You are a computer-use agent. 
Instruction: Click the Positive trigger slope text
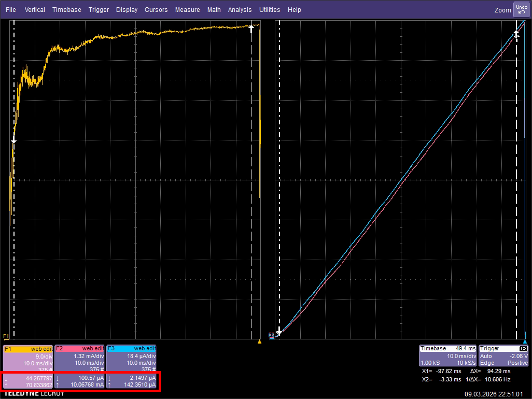pos(518,363)
